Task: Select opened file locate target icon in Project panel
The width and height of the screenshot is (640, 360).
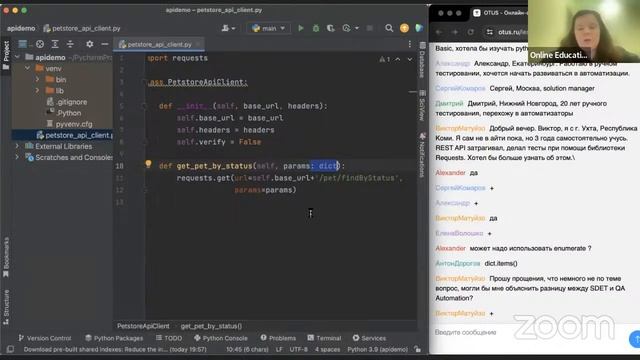Action: click(40, 44)
